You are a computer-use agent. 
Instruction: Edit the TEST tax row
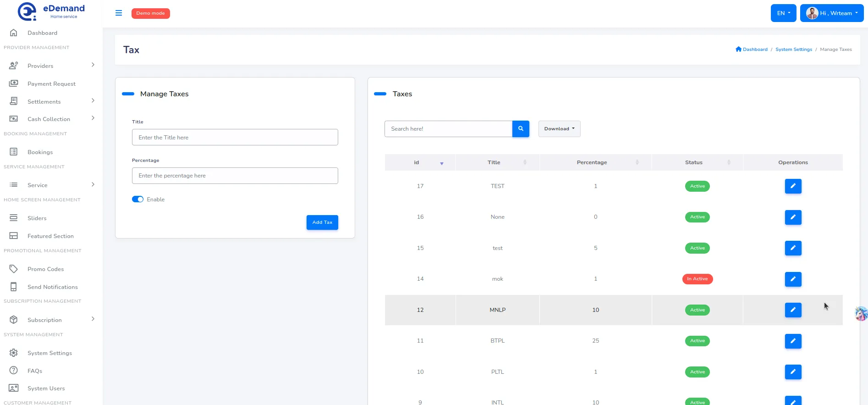coord(793,186)
